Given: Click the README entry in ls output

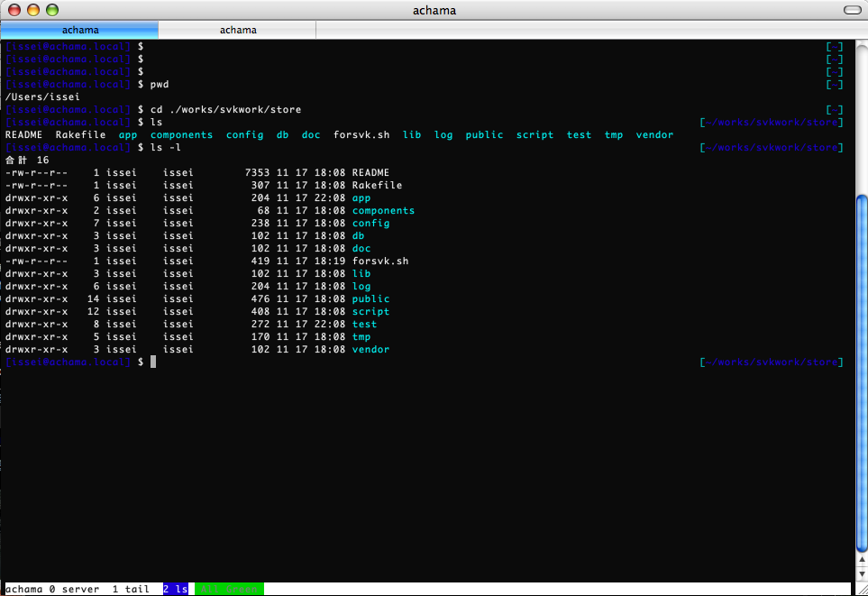Looking at the screenshot, I should click(23, 134).
